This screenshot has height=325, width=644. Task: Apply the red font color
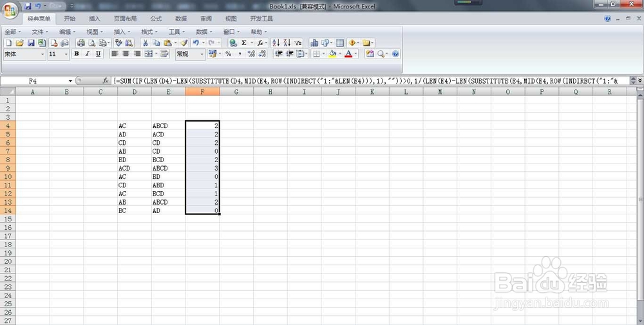(x=348, y=54)
